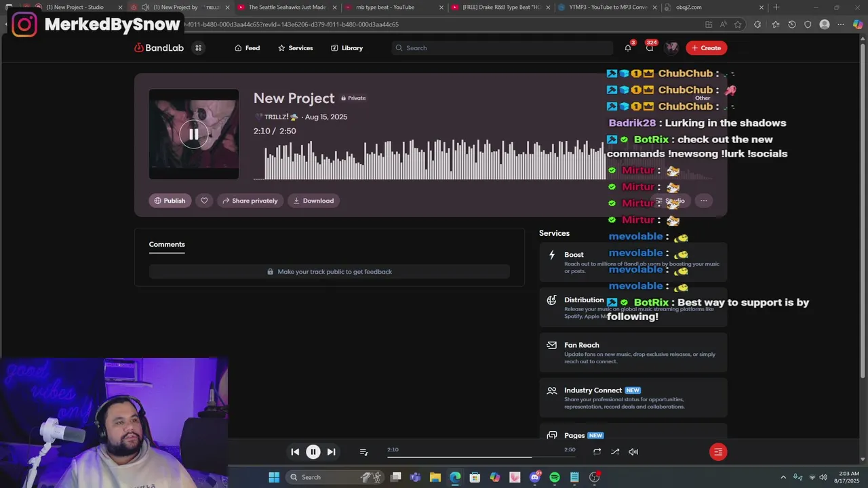Image resolution: width=868 pixels, height=488 pixels.
Task: Open the player volume control
Action: (633, 451)
